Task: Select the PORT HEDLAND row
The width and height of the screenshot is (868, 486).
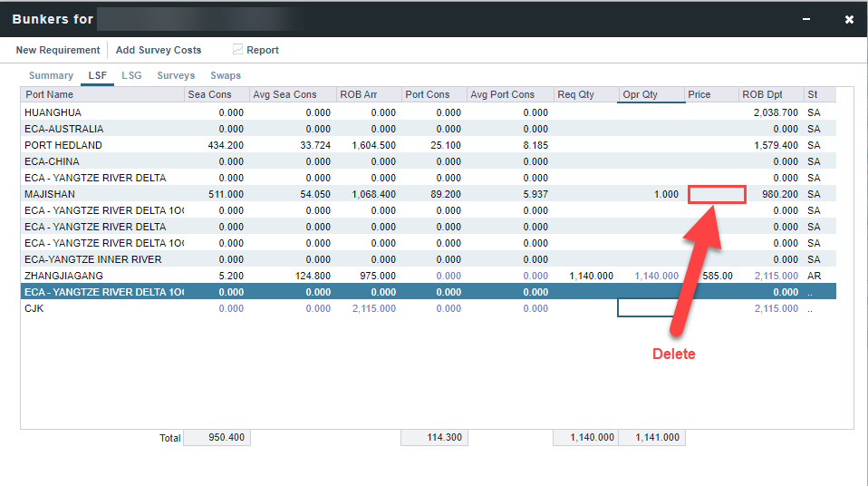Action: coord(63,145)
